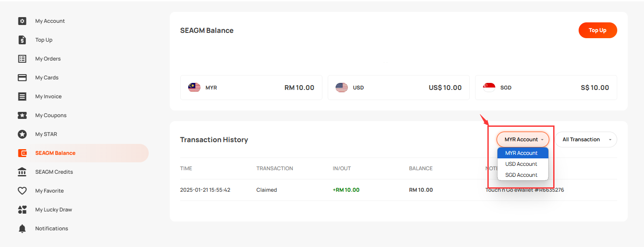Click the IN/OUT column header
This screenshot has width=644, height=247.
pos(342,168)
